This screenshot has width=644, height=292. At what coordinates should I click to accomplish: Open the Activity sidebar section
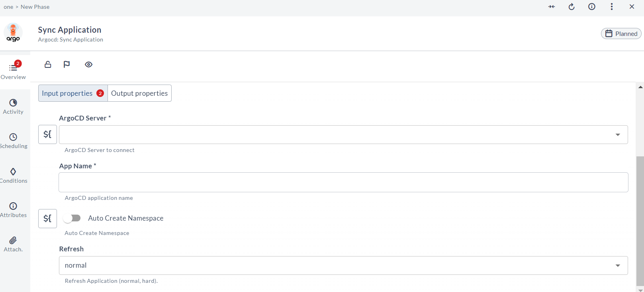click(x=13, y=107)
